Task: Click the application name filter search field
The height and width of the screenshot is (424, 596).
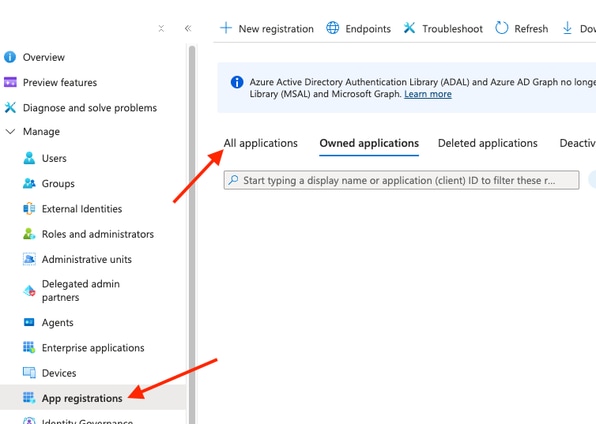Action: [401, 180]
